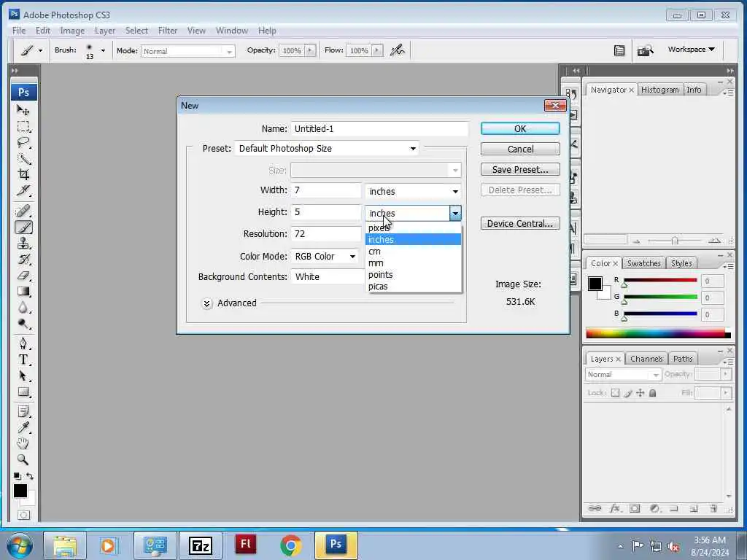Toggle lock all in Layers panel
The width and height of the screenshot is (747, 560).
653,393
